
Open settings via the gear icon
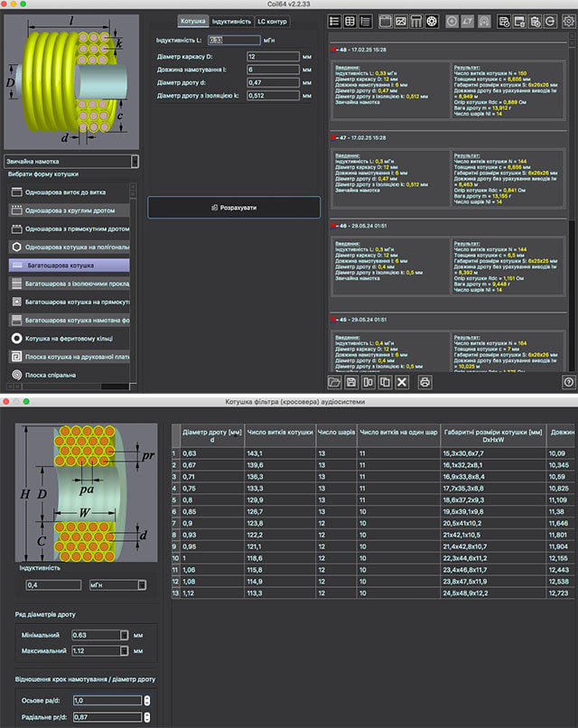pyautogui.click(x=569, y=22)
